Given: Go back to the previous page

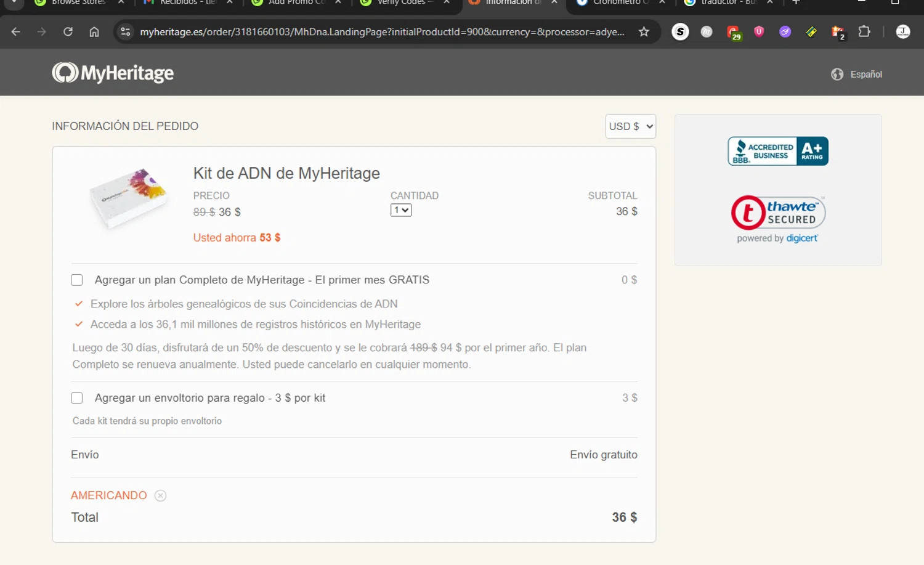Looking at the screenshot, I should coord(16,31).
